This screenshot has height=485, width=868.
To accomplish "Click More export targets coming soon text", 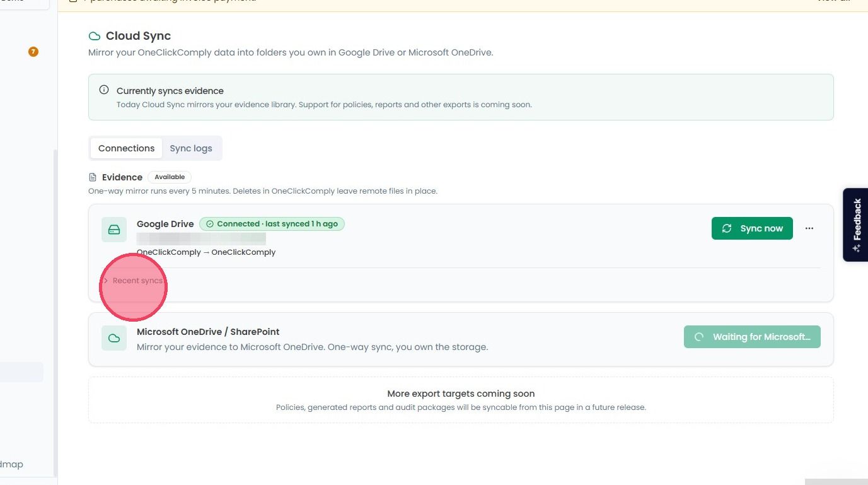I will [461, 394].
